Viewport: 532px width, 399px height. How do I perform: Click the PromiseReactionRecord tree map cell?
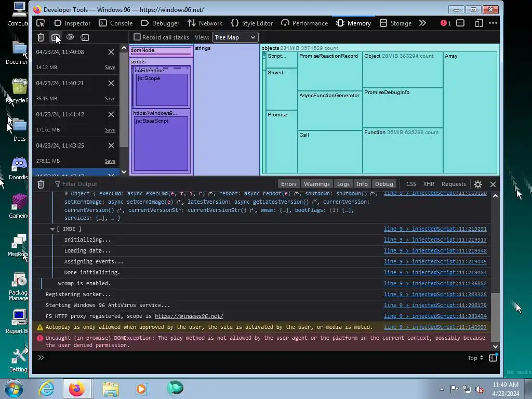pos(330,71)
